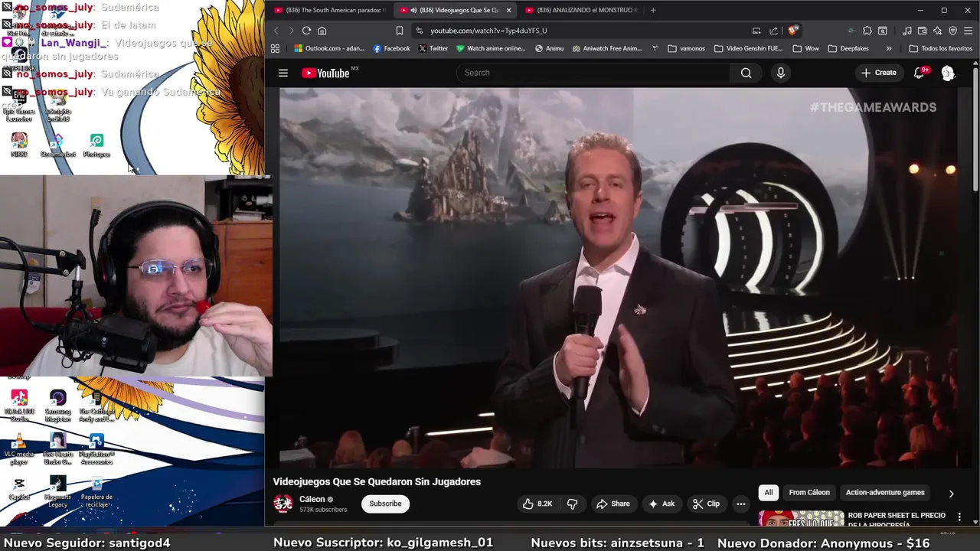Screen dimensions: 980x551
Task: Open the Cáleon channel avatar
Action: (x=283, y=504)
